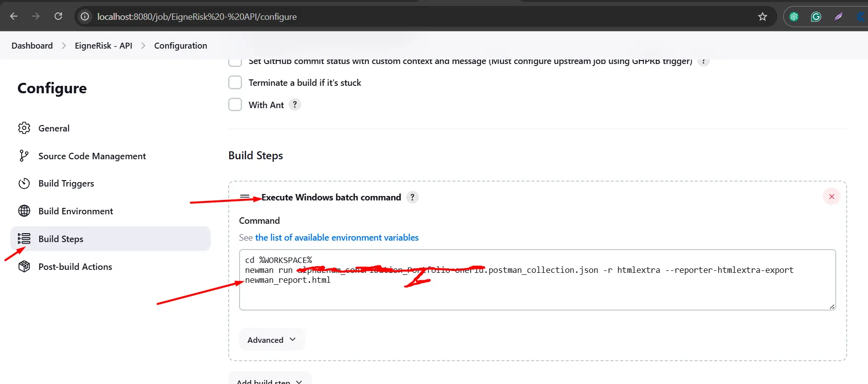Click the Source Code Management branch icon
868x384 pixels.
(24, 156)
